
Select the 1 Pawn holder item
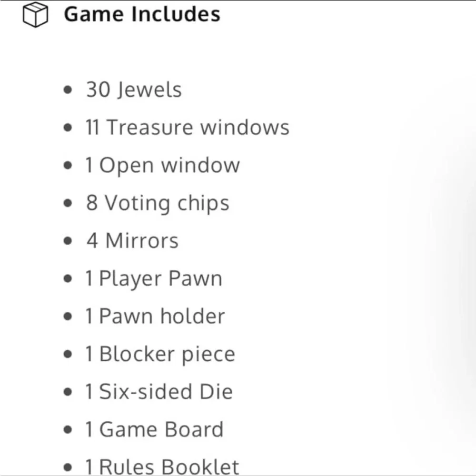coord(155,317)
